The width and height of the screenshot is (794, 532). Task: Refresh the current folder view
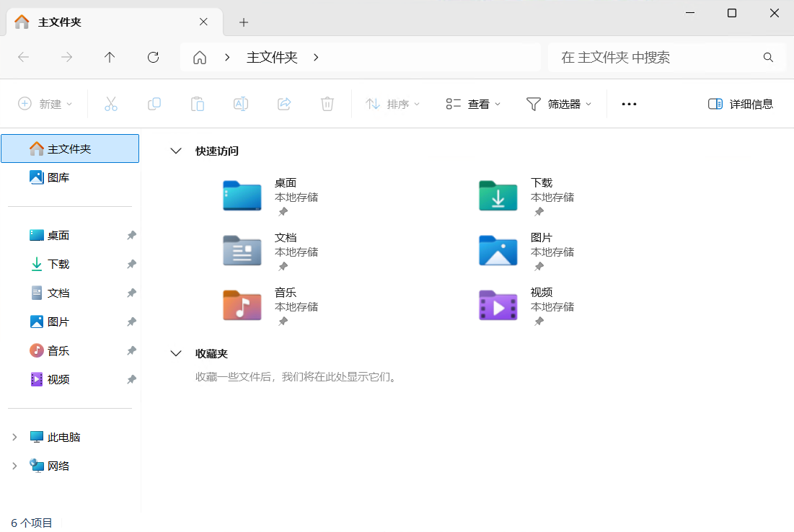click(x=153, y=57)
